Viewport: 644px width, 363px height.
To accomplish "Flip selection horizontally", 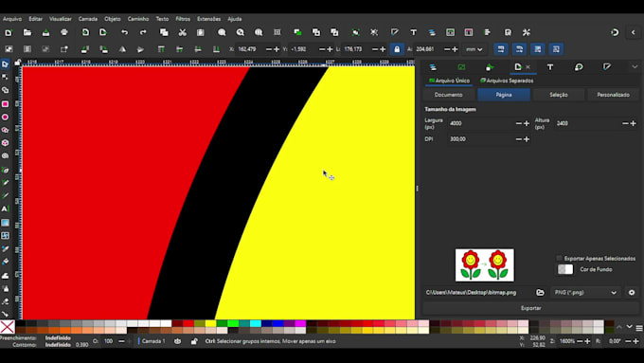I will (x=122, y=49).
